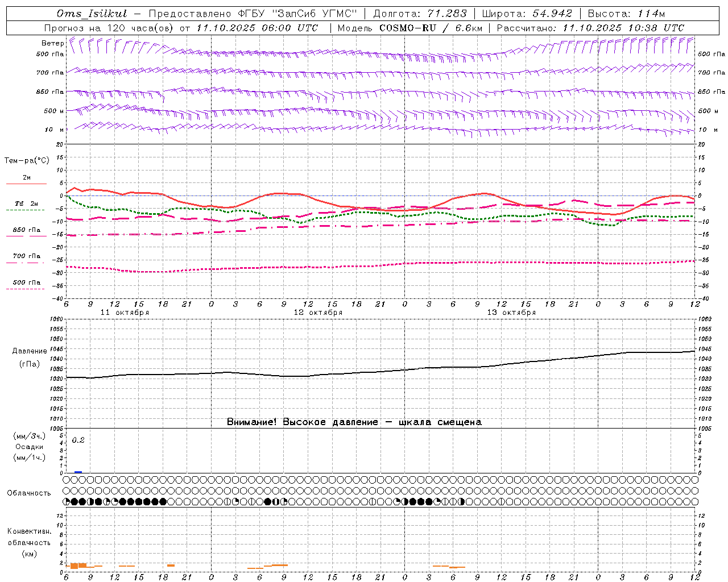Click the 'Осадки' precipitation label

click(x=29, y=447)
